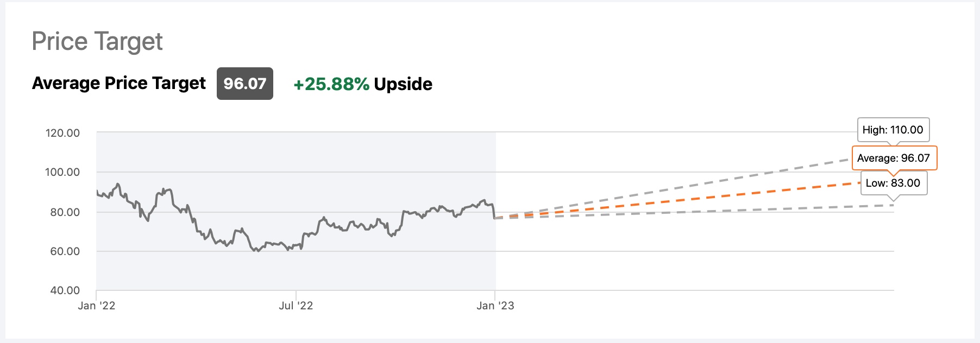Click the Price Target heading
The image size is (980, 343).
[97, 42]
